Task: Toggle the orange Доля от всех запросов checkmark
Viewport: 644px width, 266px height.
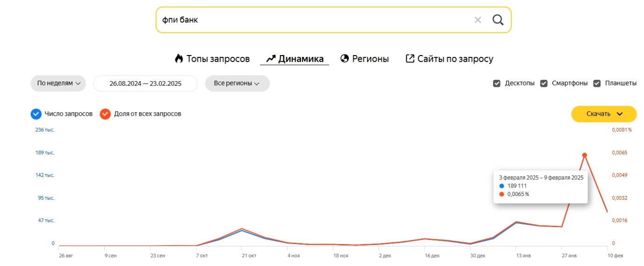Action: pos(105,114)
